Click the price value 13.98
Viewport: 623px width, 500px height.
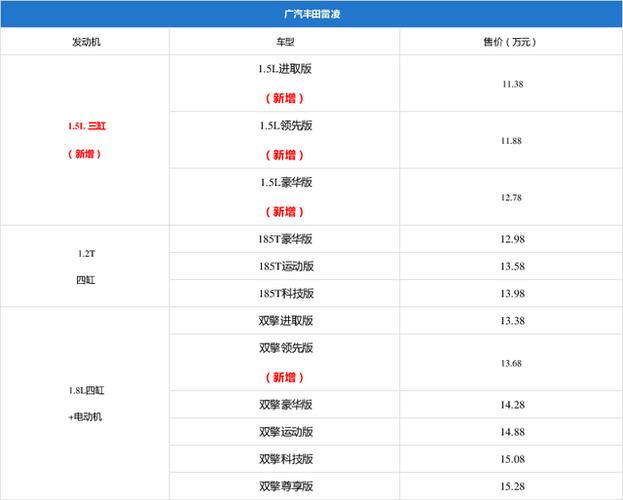tap(513, 293)
